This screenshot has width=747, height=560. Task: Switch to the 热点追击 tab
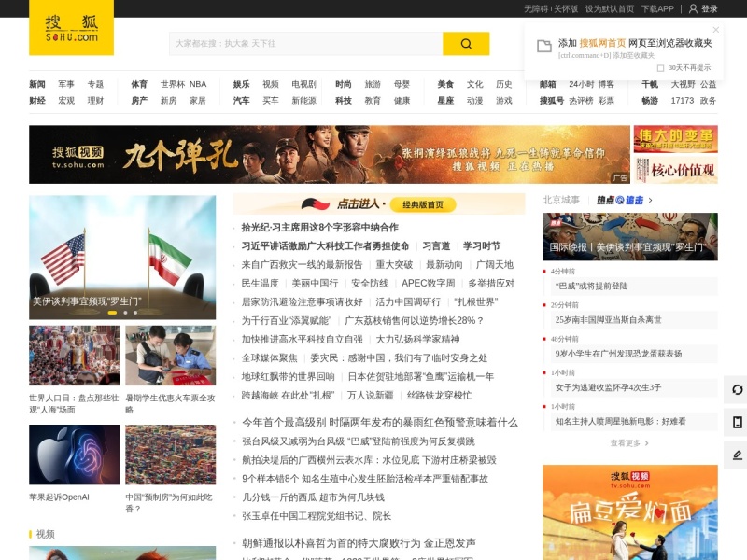pos(620,200)
